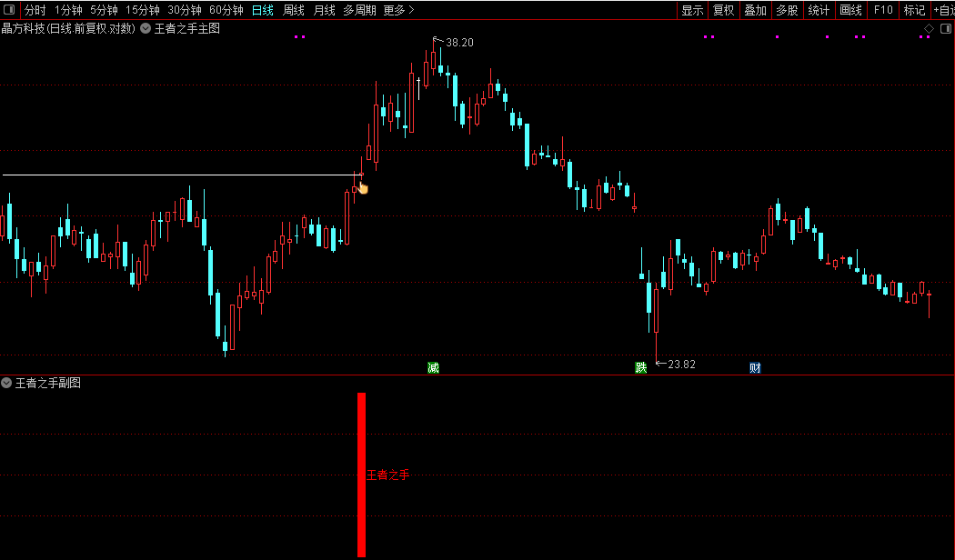Switch to the 周线 weekly chart
This screenshot has width=955, height=560.
tap(294, 10)
